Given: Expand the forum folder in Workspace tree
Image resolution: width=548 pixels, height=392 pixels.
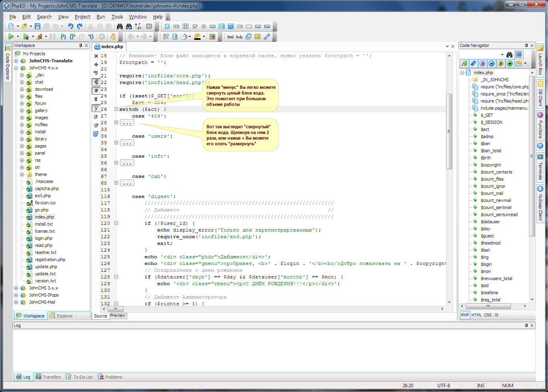Looking at the screenshot, I should [22, 104].
